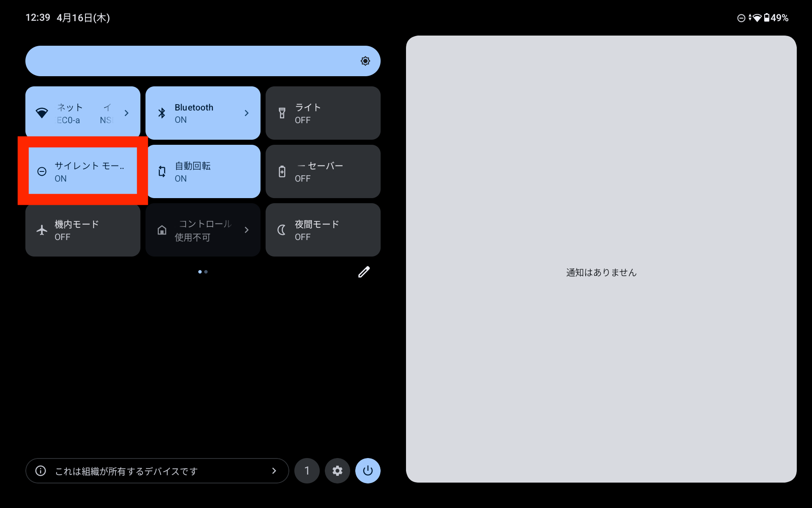This screenshot has width=812, height=508.
Task: Click the flashlight icon
Action: coord(282,113)
